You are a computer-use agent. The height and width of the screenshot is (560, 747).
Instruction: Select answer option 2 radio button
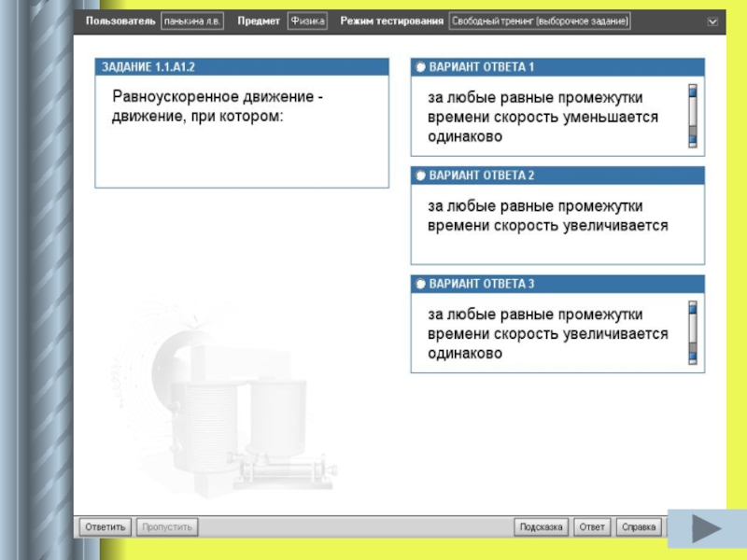click(x=420, y=175)
